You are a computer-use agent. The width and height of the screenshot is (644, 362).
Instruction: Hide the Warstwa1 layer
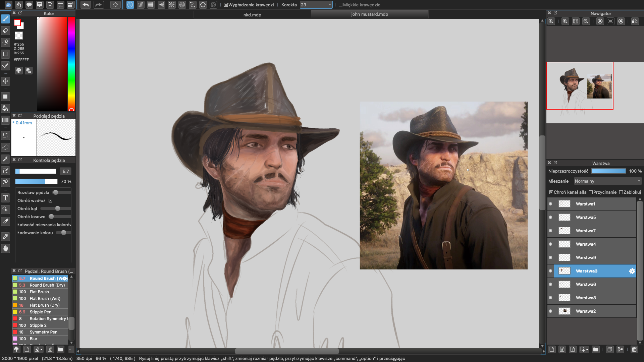click(550, 204)
